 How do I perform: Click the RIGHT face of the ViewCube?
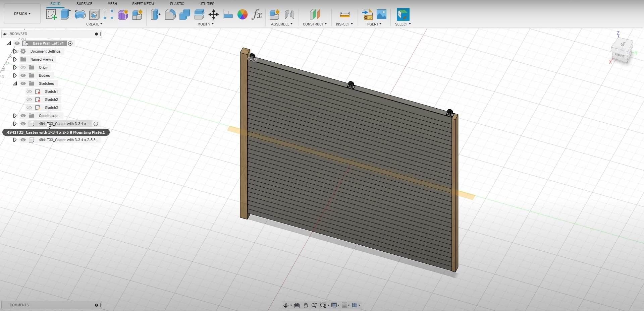point(620,55)
